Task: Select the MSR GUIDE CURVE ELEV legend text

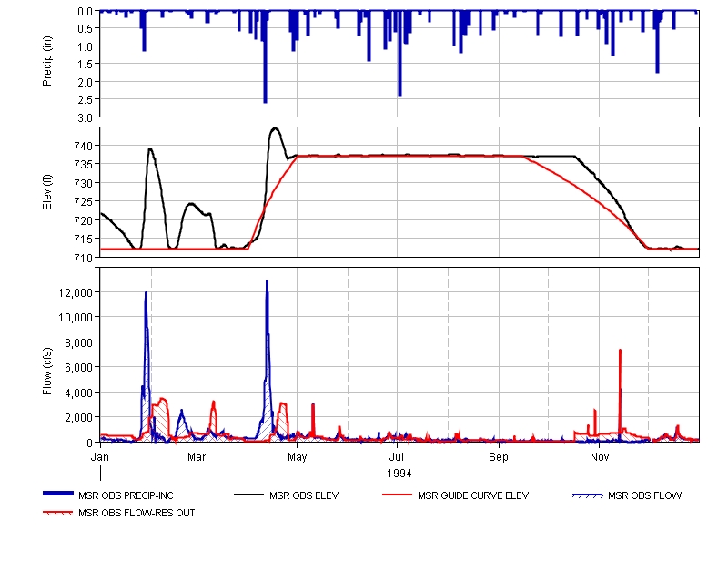Action: coord(472,496)
